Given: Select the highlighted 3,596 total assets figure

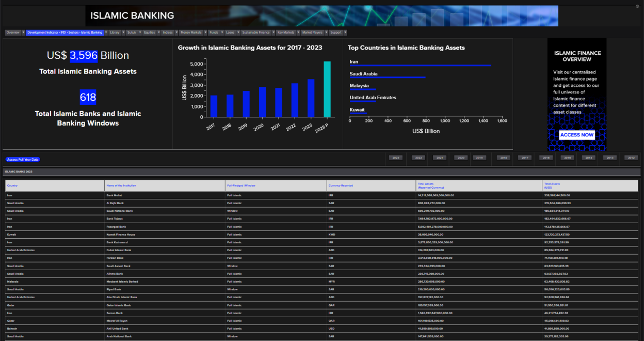Looking at the screenshot, I should tap(84, 55).
